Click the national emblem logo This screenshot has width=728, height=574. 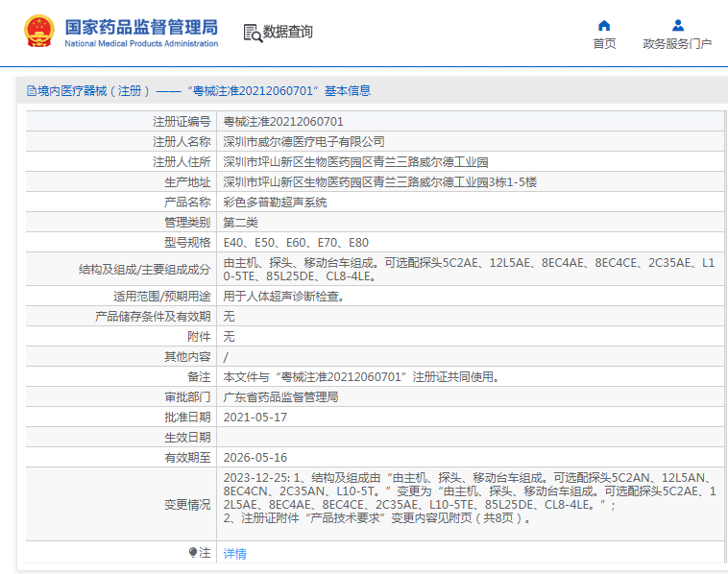pyautogui.click(x=39, y=31)
